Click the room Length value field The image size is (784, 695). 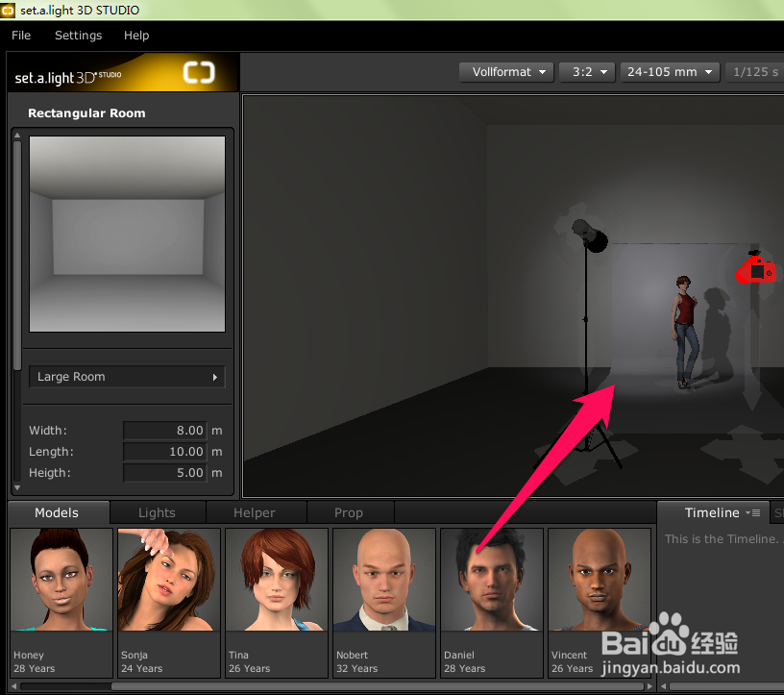point(165,452)
